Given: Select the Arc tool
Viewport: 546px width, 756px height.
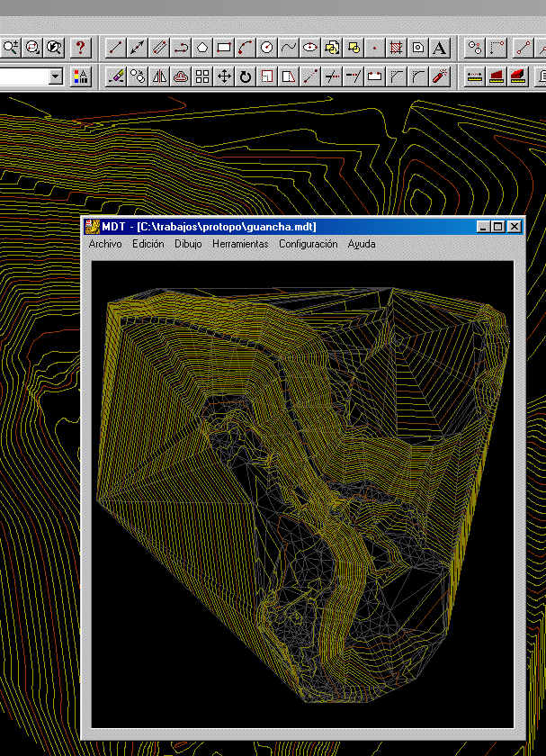Looking at the screenshot, I should 246,48.
